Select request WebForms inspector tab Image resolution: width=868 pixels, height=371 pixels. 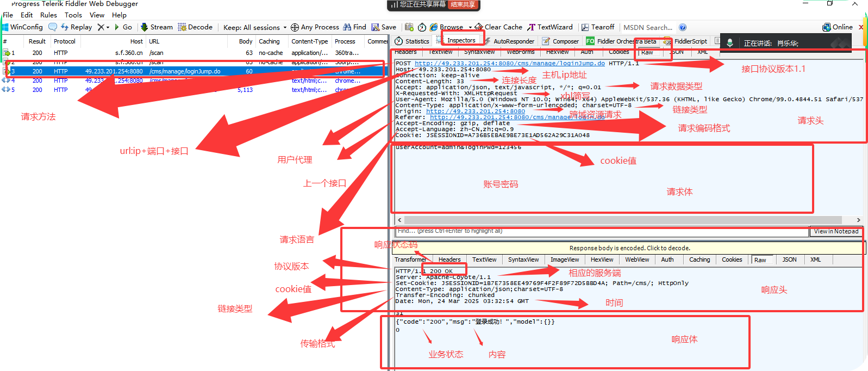coord(520,52)
